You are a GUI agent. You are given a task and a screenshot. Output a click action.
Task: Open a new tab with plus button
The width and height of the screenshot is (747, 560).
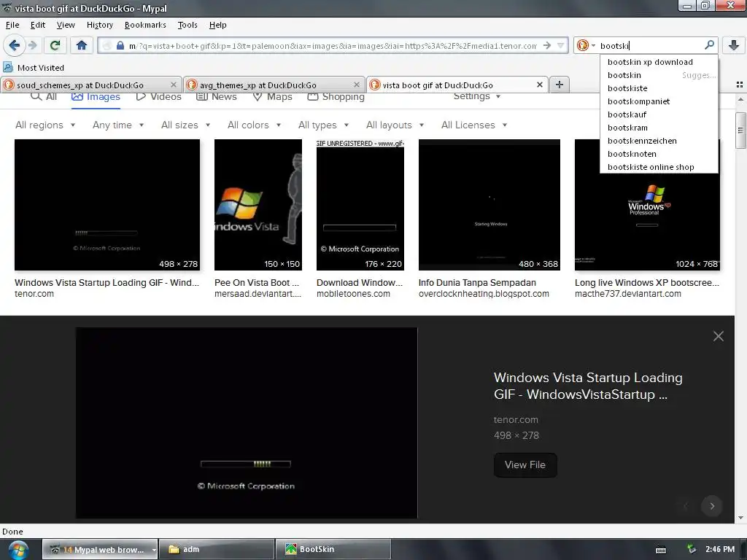pyautogui.click(x=560, y=85)
